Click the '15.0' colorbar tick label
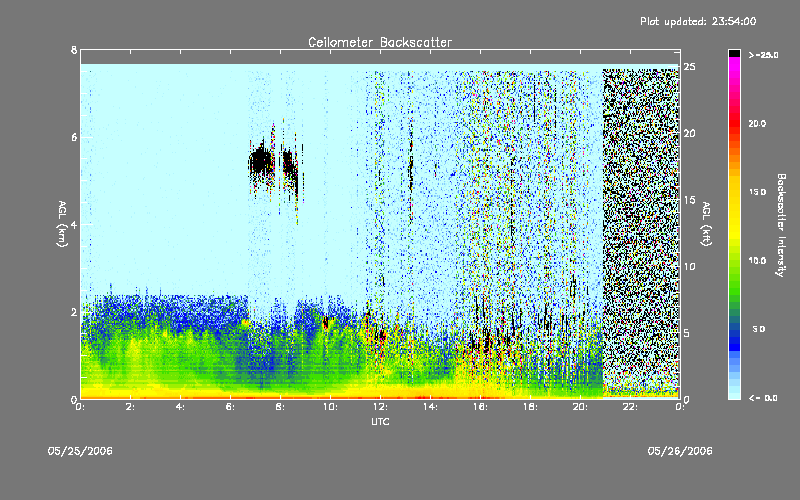This screenshot has height=500, width=800. click(757, 192)
